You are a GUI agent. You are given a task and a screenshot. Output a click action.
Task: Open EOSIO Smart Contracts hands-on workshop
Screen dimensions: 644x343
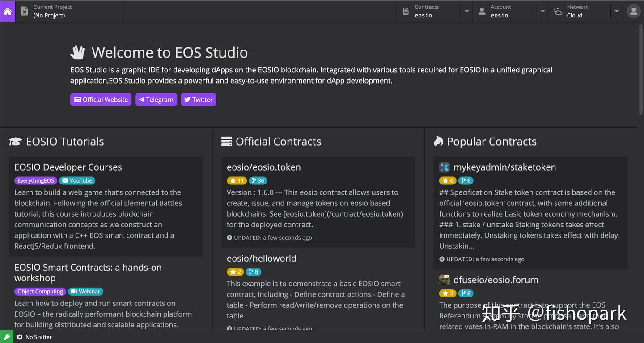(x=88, y=272)
